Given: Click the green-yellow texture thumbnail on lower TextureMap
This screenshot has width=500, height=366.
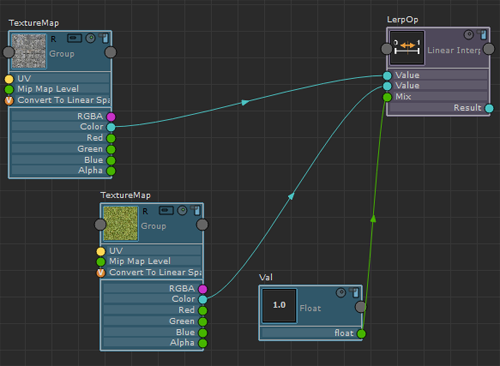Looking at the screenshot, I should tap(120, 223).
